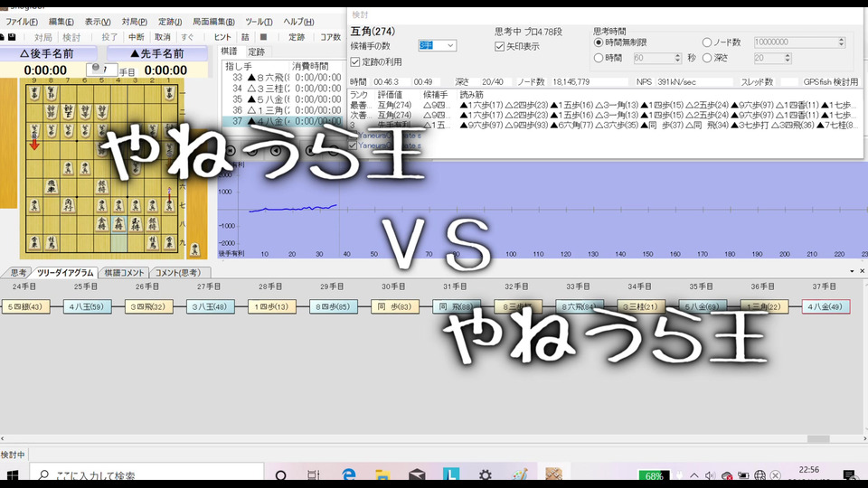The height and width of the screenshot is (488, 868).
Task: Click the △後手名前 player name button
Action: point(48,53)
